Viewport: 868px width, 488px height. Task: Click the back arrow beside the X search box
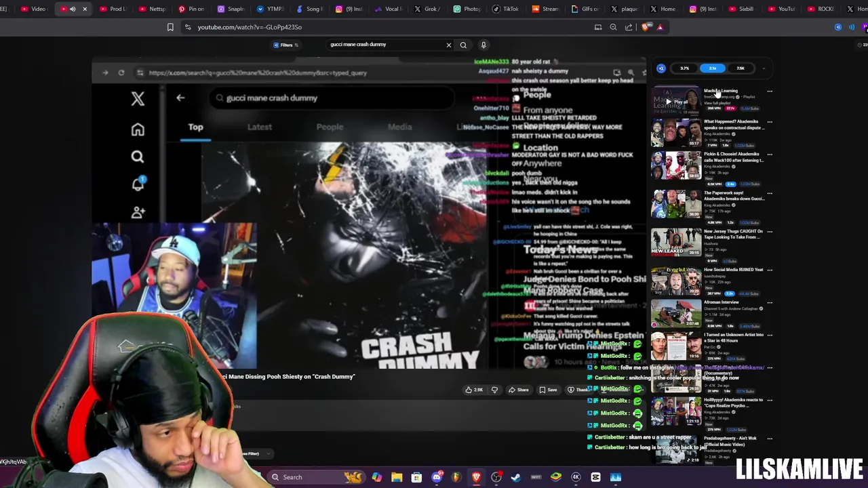tap(180, 98)
